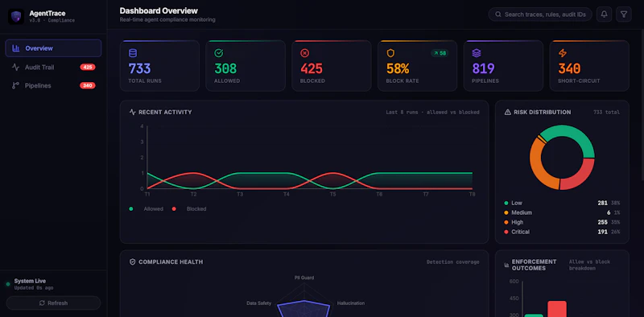The image size is (644, 317).
Task: Open the Audit Trail page
Action: point(53,67)
